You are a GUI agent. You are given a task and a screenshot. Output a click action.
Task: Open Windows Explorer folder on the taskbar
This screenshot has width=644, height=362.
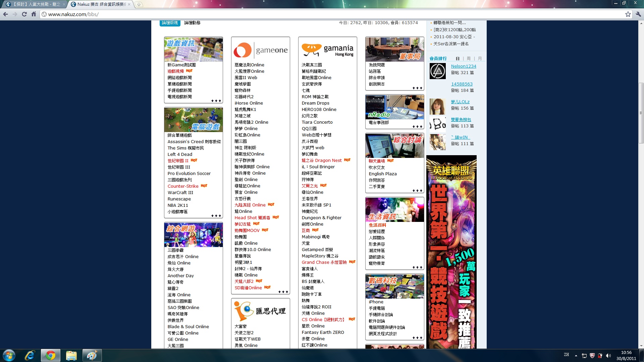point(71,355)
